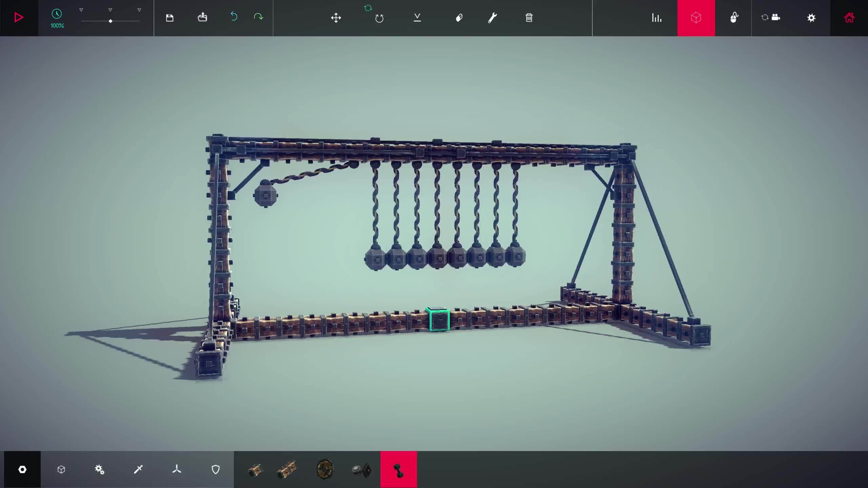Toggle the machine bounding box view
The height and width of the screenshot is (488, 868).
point(696,18)
